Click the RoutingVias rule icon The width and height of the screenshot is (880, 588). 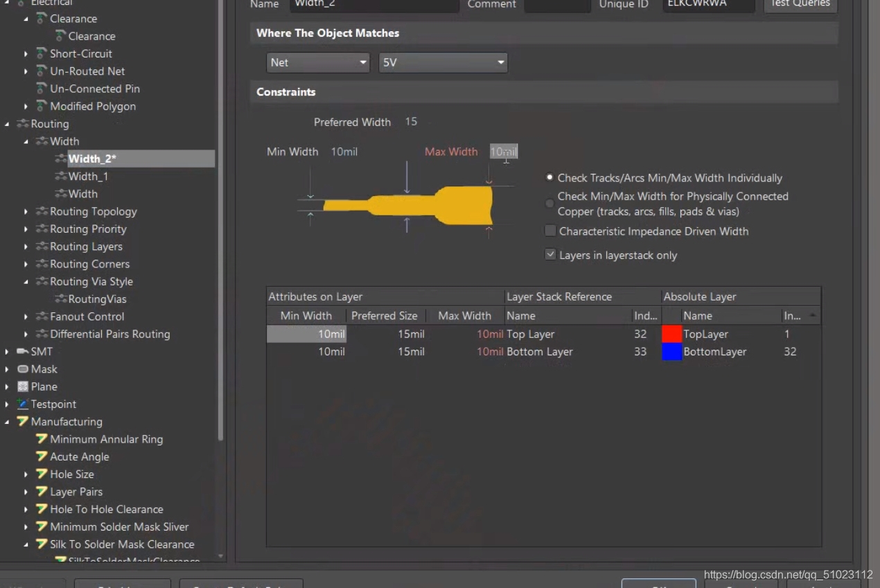[x=61, y=299]
